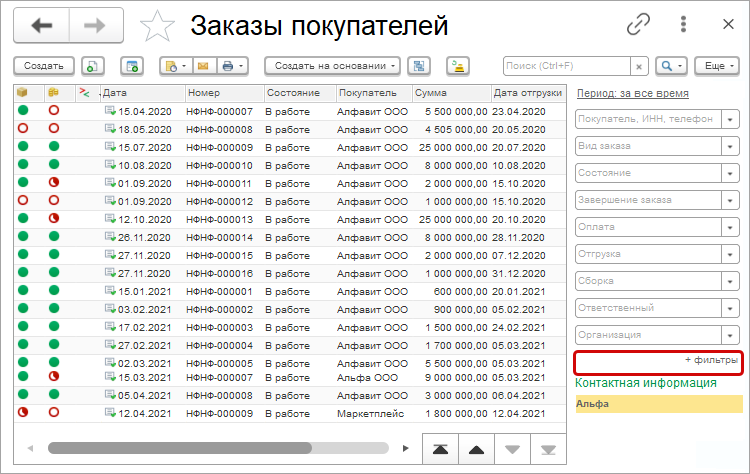This screenshot has height=474, width=750.
Task: Open the printer dropdown arrow
Action: [x=241, y=66]
